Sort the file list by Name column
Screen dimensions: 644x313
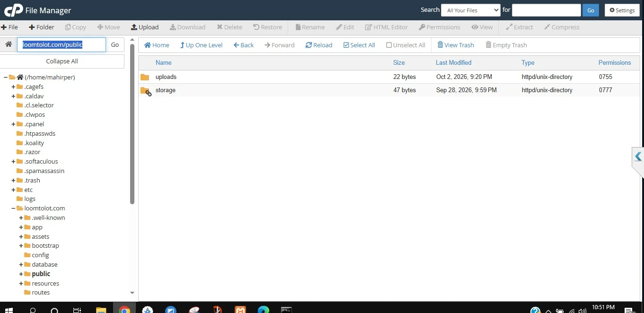(163, 62)
